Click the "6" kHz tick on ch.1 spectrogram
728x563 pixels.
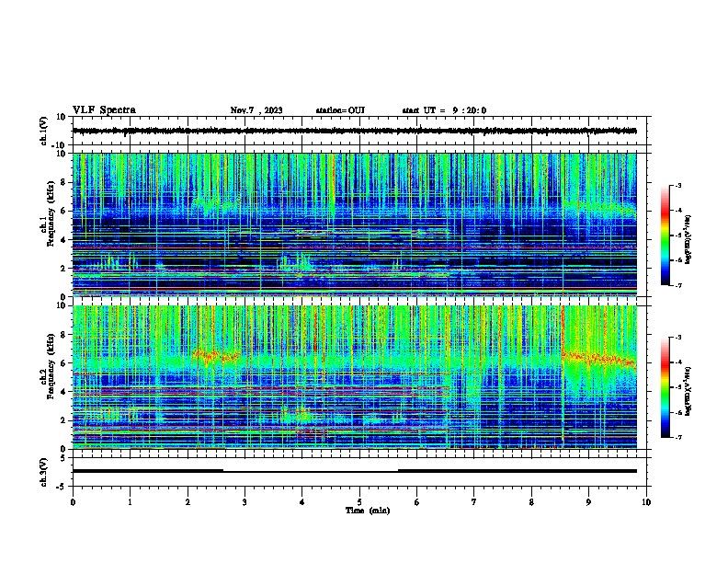coord(64,211)
